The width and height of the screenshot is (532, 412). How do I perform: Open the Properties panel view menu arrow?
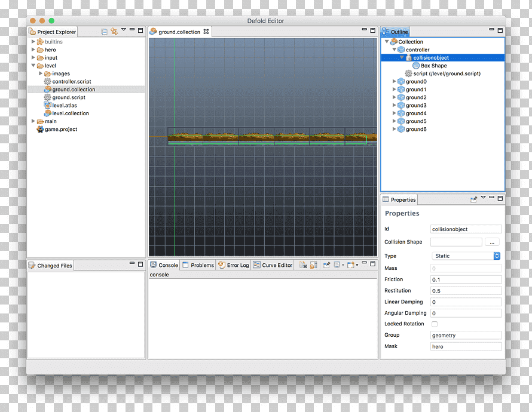click(483, 197)
